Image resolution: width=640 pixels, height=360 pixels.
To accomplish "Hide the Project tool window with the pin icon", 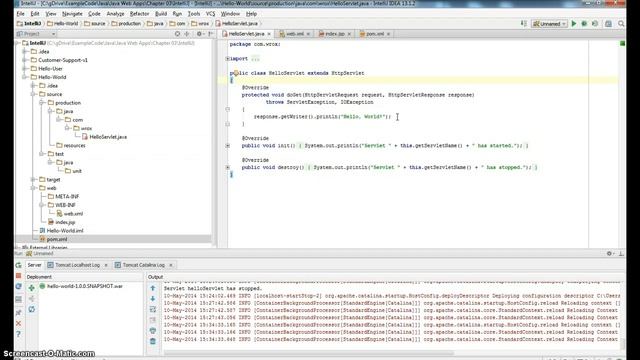I will click(210, 34).
